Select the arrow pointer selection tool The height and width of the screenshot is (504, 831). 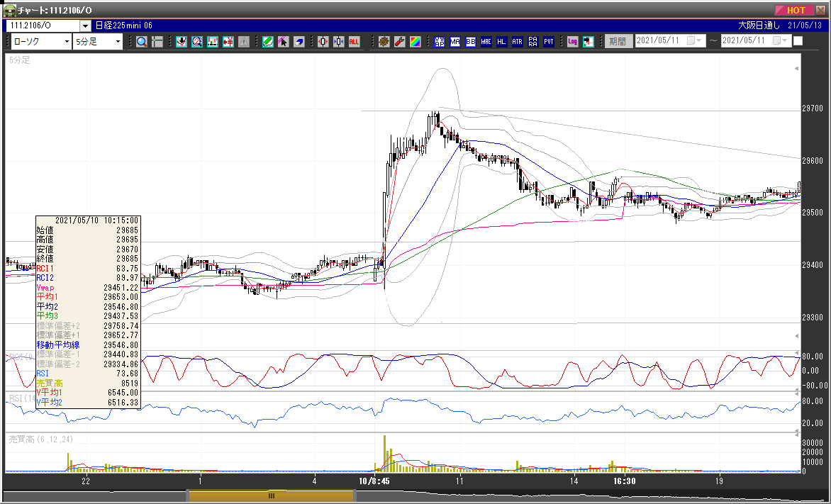pyautogui.click(x=284, y=41)
